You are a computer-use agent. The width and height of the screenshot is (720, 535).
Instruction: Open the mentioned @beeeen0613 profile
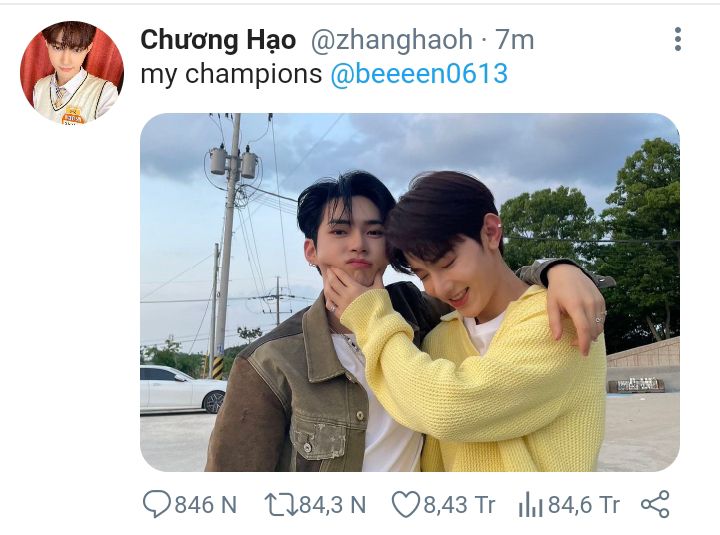pos(419,73)
